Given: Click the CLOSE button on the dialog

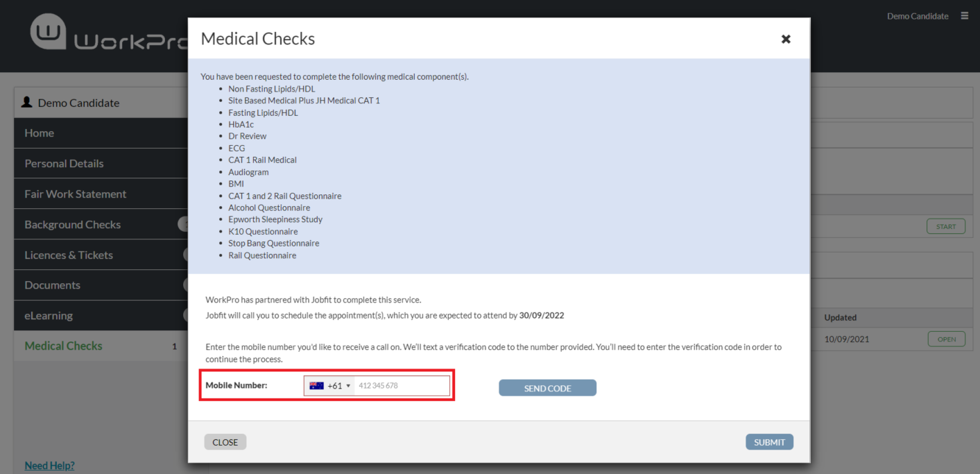Looking at the screenshot, I should coord(225,441).
